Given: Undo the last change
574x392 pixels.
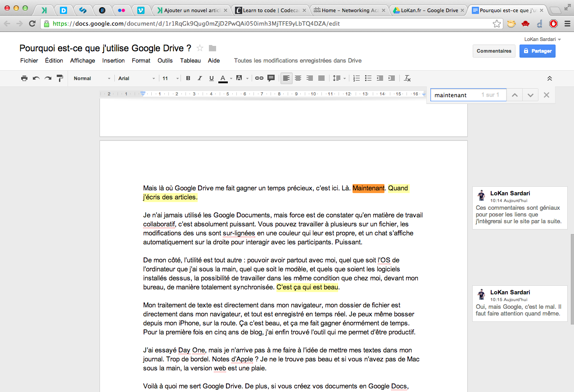Looking at the screenshot, I should click(x=36, y=78).
